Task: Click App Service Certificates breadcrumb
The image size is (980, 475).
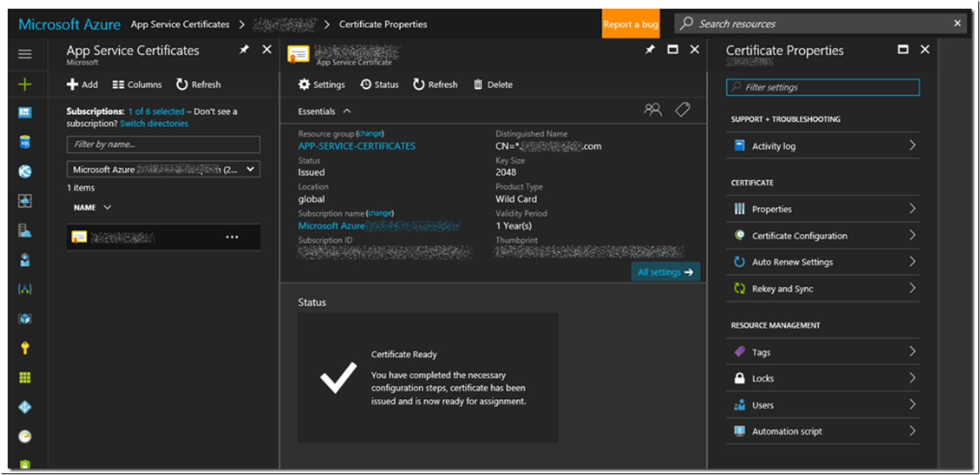Action: click(x=180, y=24)
